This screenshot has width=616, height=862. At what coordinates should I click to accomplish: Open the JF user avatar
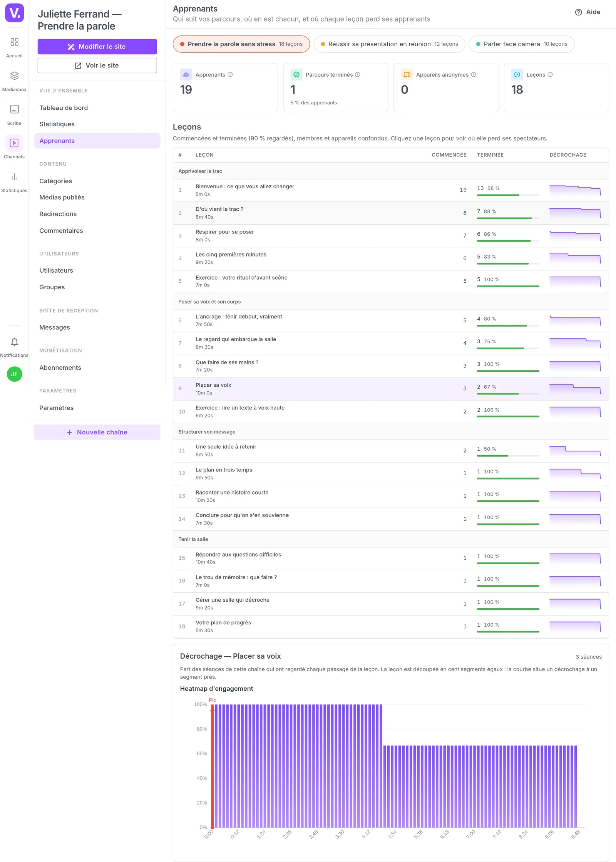pos(14,374)
